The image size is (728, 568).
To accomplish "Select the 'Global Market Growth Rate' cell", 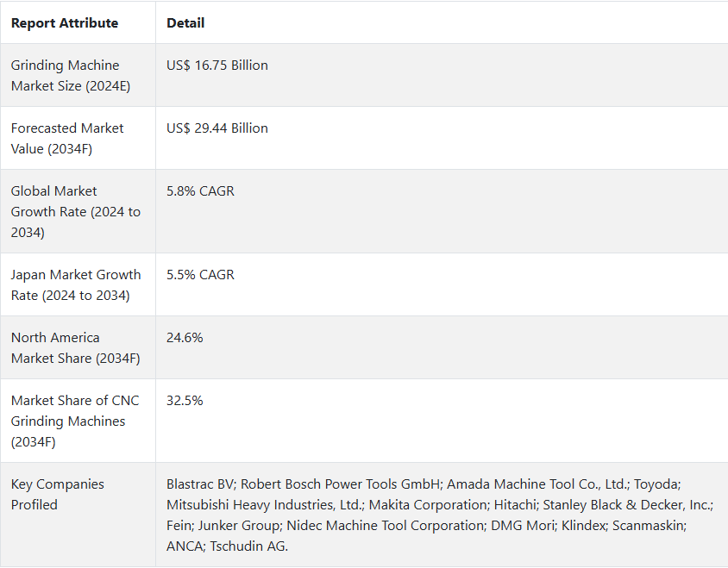I will [78, 212].
